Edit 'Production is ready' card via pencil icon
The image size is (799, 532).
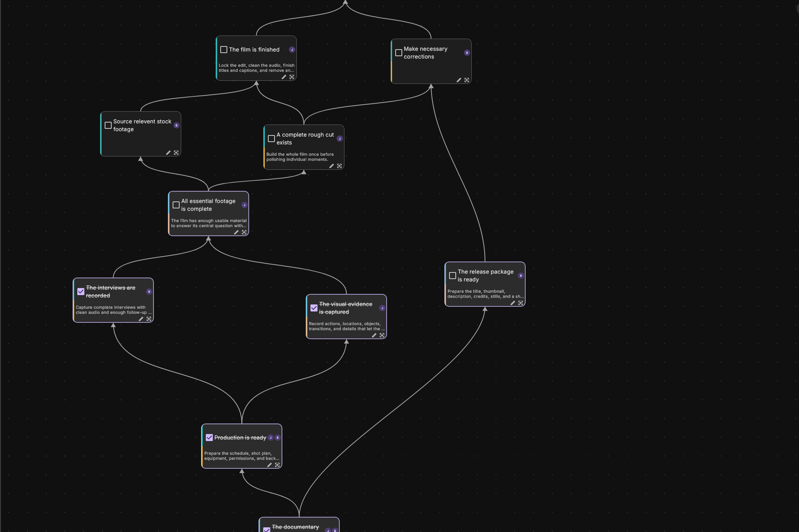(x=269, y=465)
